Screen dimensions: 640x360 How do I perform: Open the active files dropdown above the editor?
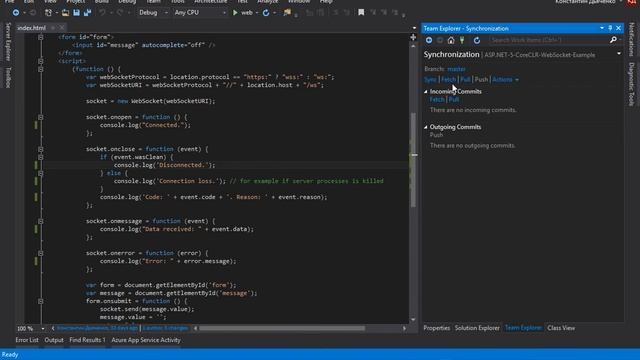(x=414, y=28)
